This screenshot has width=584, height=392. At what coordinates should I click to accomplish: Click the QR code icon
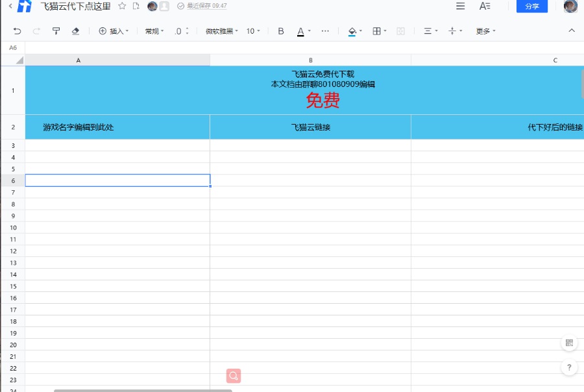pos(569,343)
